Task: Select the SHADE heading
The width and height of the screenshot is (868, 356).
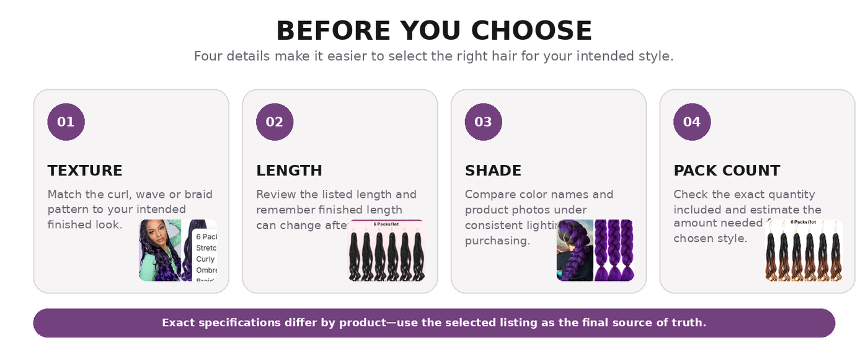Action: (493, 171)
